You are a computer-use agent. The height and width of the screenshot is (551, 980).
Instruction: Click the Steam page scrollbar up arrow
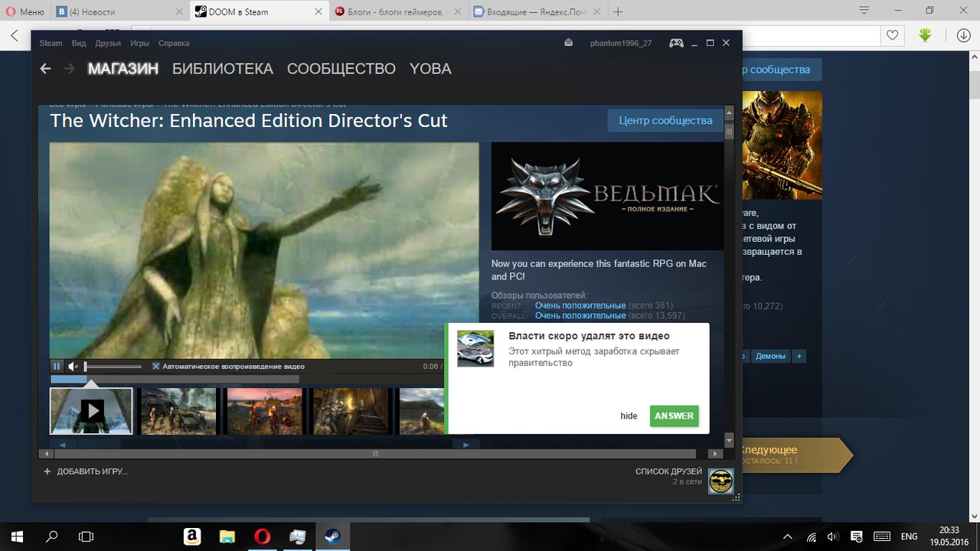729,112
